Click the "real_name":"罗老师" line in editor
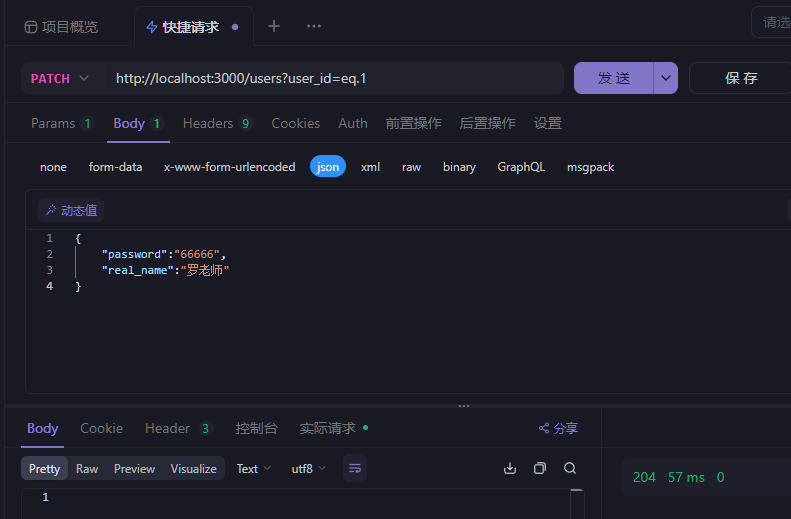 click(x=165, y=270)
